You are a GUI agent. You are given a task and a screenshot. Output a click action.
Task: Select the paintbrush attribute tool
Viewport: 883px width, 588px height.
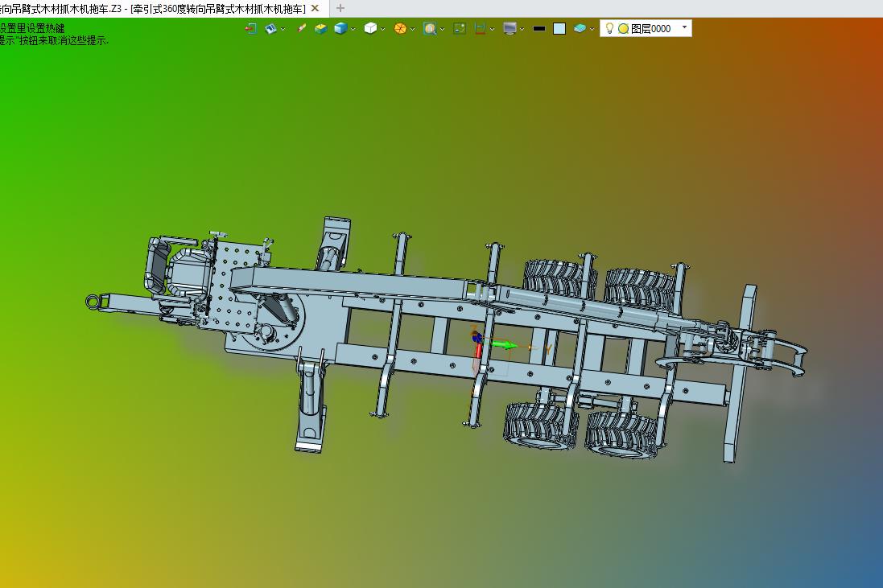(302, 28)
